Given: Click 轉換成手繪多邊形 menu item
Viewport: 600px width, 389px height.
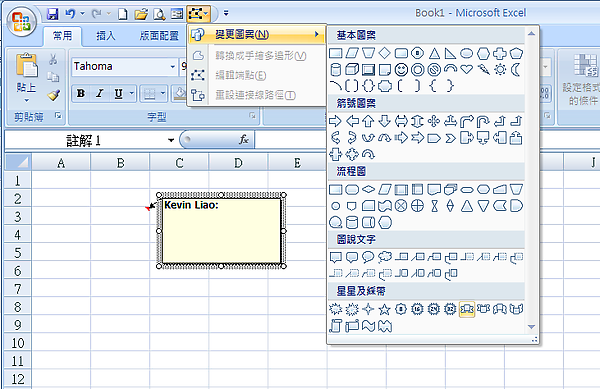Looking at the screenshot, I should point(256,56).
